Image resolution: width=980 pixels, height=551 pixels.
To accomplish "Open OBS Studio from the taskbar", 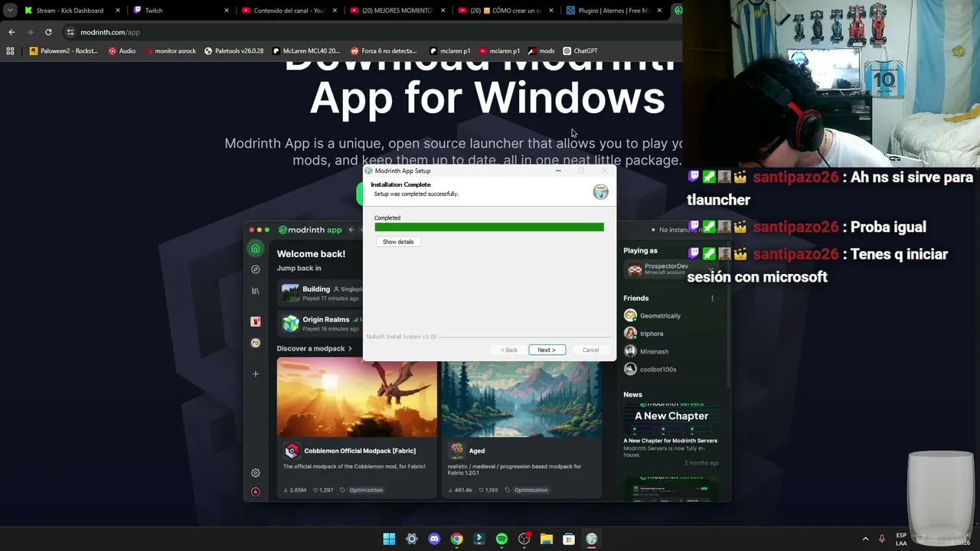I will pos(524,540).
